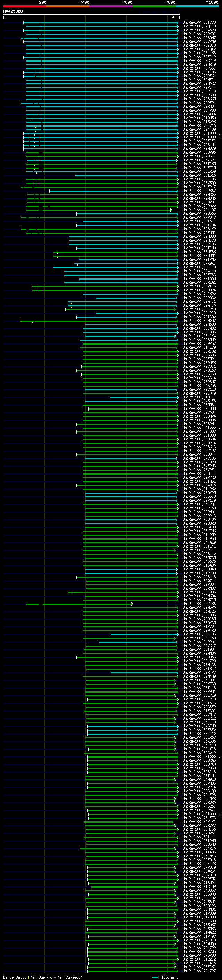
Task: Select the UniRef100_C0Z2F2 label
Action: tap(199, 141)
